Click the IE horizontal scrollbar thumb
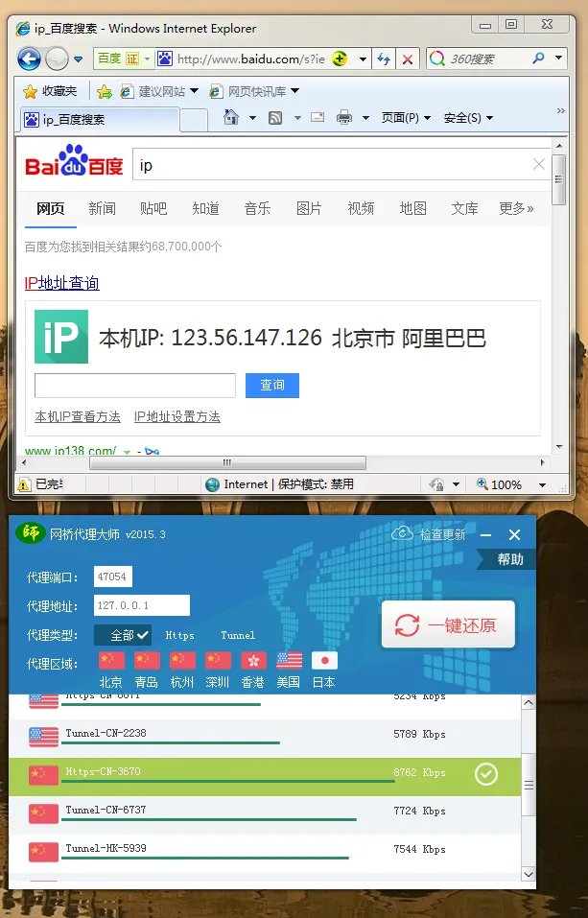 pyautogui.click(x=227, y=462)
